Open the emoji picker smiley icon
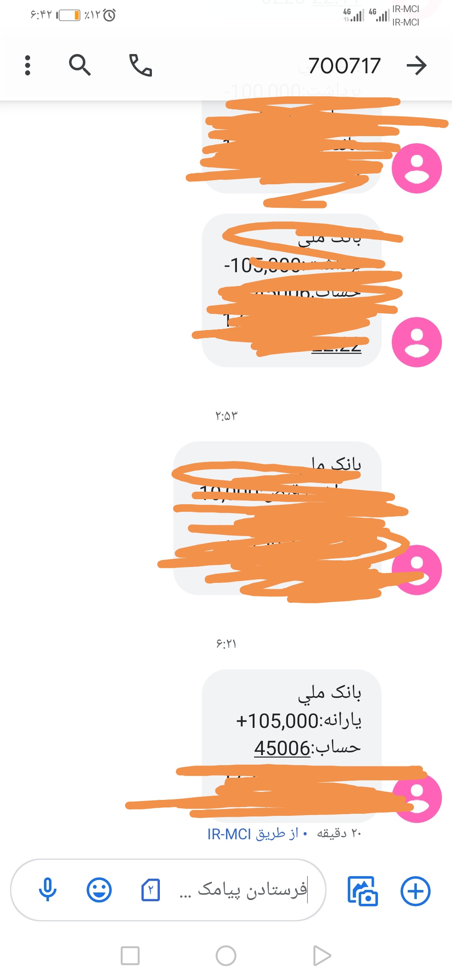 point(99,890)
